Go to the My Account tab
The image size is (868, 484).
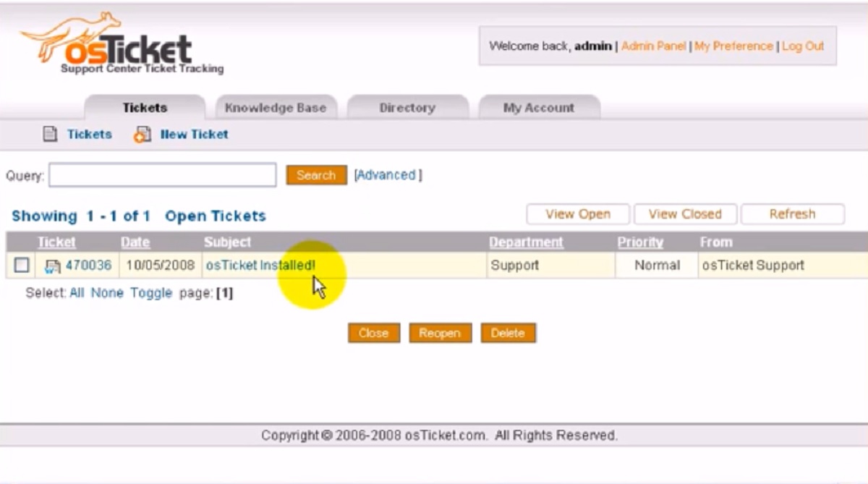[538, 108]
